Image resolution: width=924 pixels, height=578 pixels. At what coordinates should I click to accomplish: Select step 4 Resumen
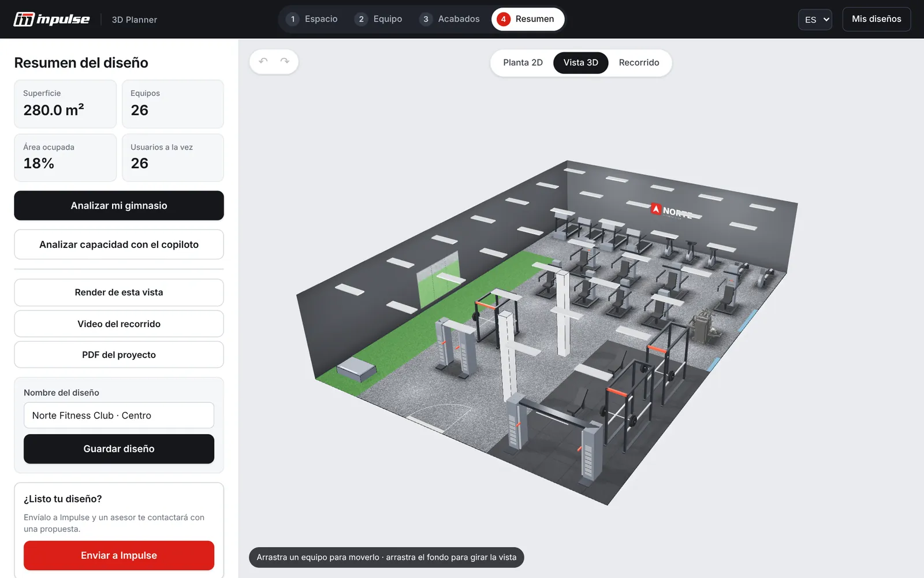[x=527, y=19]
